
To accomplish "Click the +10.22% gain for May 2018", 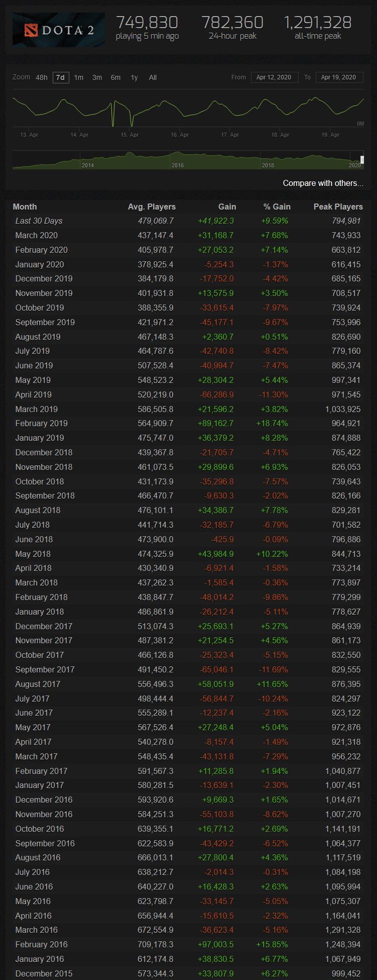I will tap(272, 554).
